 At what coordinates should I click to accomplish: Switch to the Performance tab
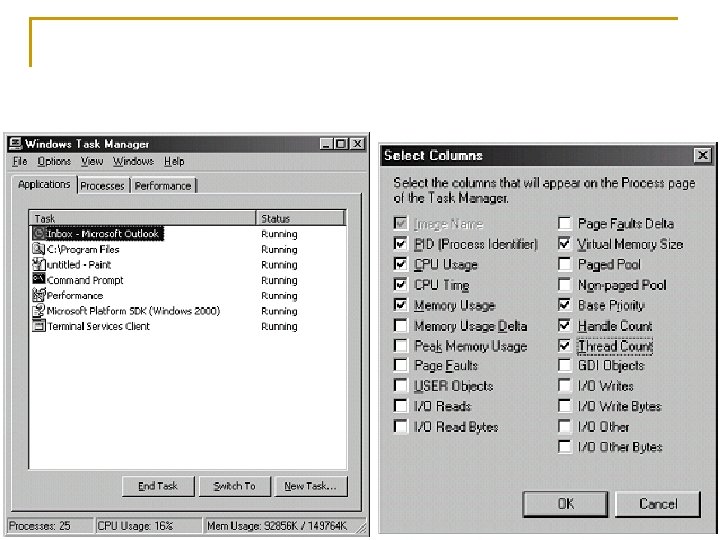pyautogui.click(x=163, y=186)
